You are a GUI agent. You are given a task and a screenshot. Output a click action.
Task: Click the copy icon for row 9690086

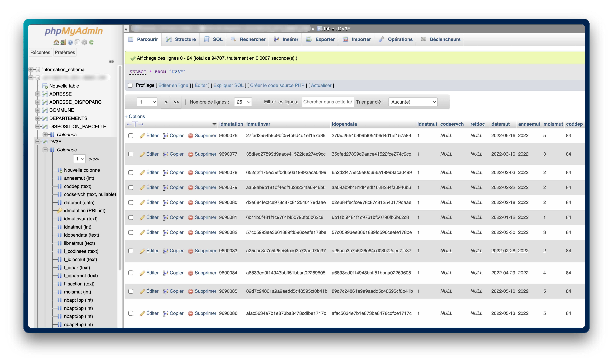166,314
